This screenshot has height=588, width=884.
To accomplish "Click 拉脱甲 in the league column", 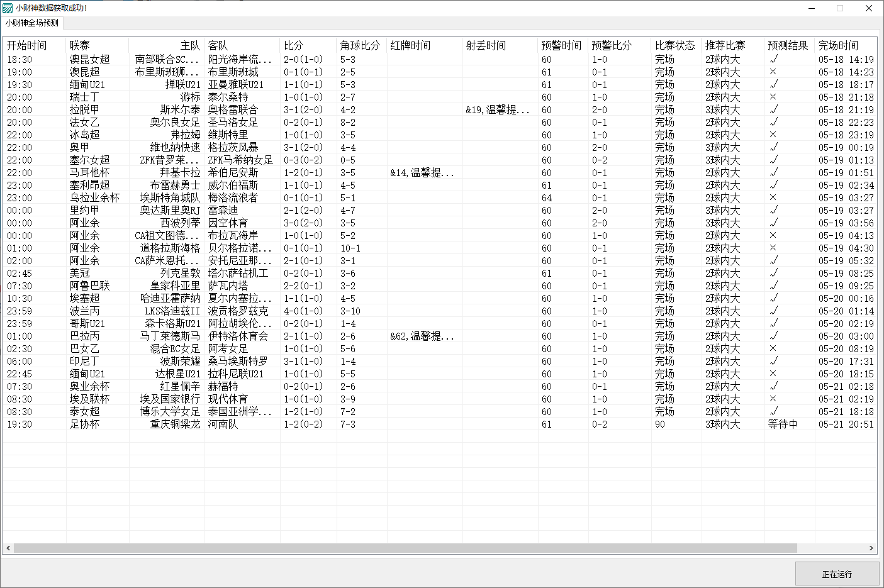I will point(84,109).
